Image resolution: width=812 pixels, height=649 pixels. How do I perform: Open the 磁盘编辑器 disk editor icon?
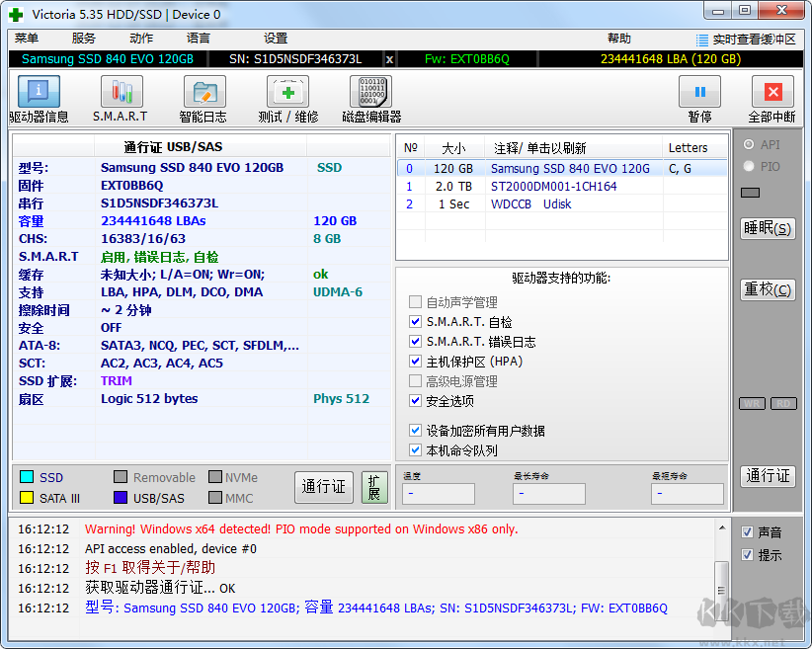370,93
